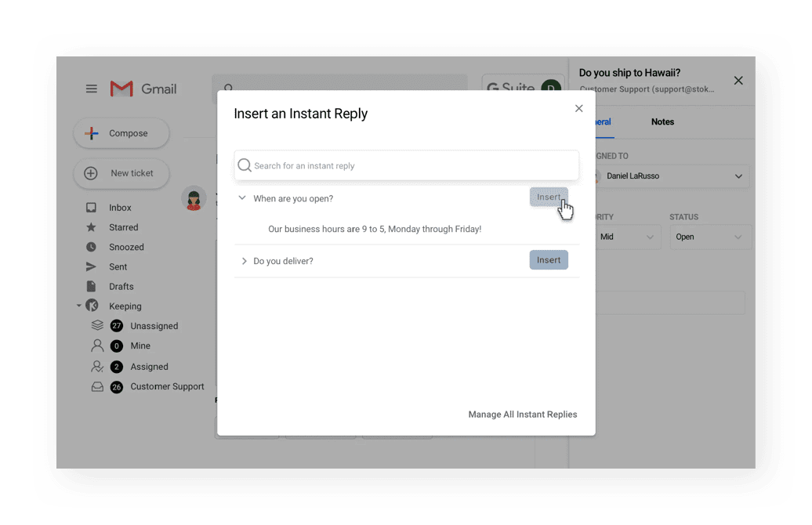Click the Assigned person-check icon
Viewport: 812px width, 525px height.
pos(97,367)
